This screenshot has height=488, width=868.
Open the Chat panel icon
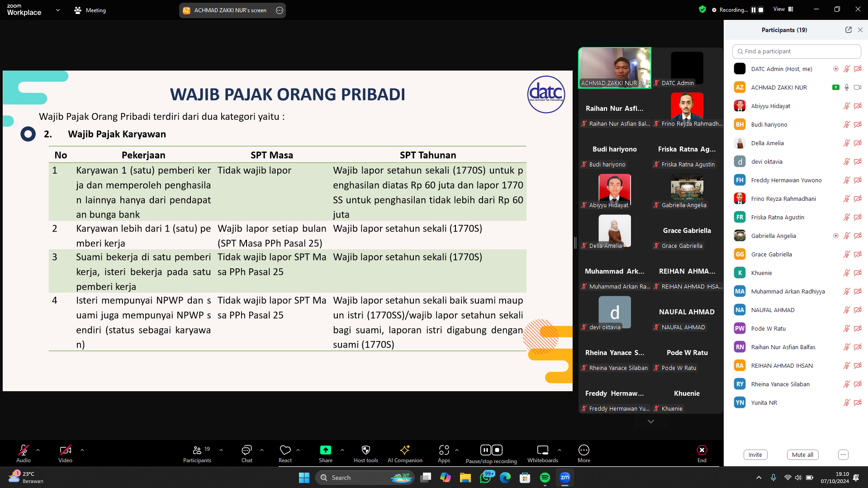coord(247,450)
